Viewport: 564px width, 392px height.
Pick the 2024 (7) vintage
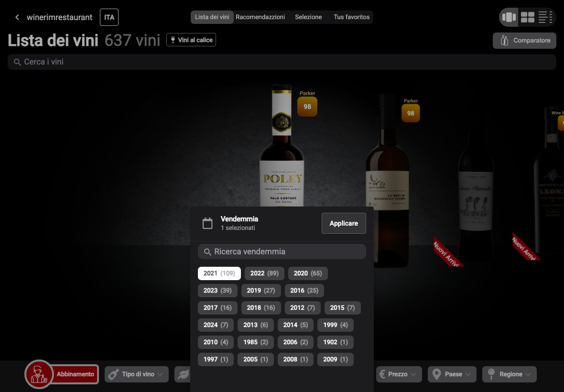(216, 325)
